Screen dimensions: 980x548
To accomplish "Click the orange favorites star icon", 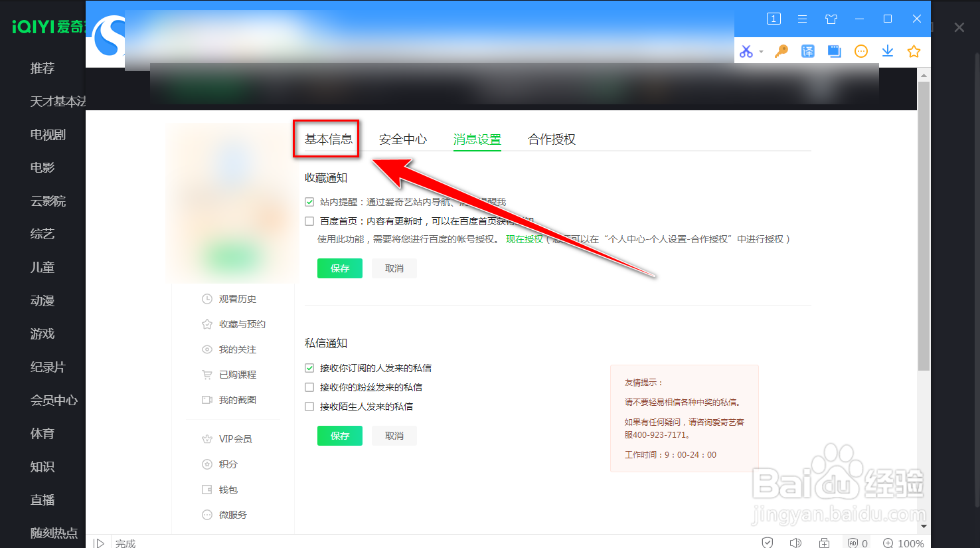I will pyautogui.click(x=914, y=51).
